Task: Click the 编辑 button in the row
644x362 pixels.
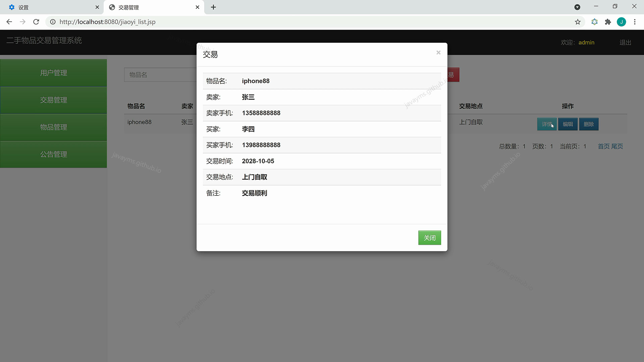Action: 568,124
